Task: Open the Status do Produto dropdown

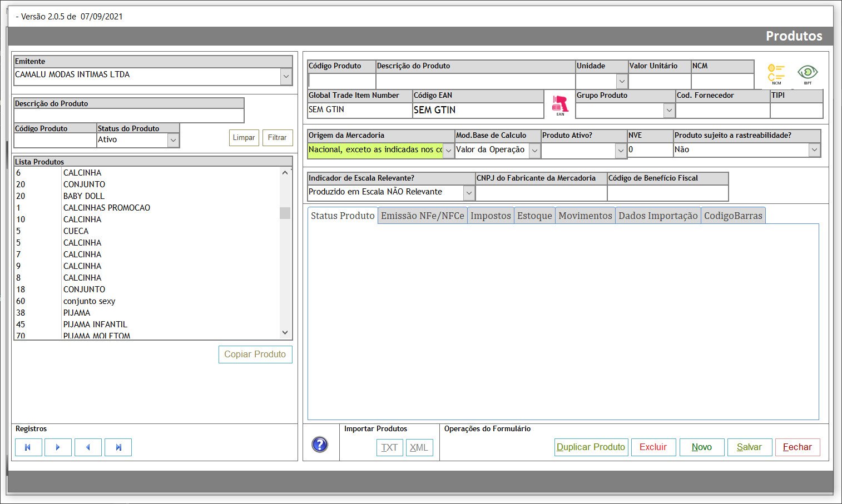Action: 173,141
